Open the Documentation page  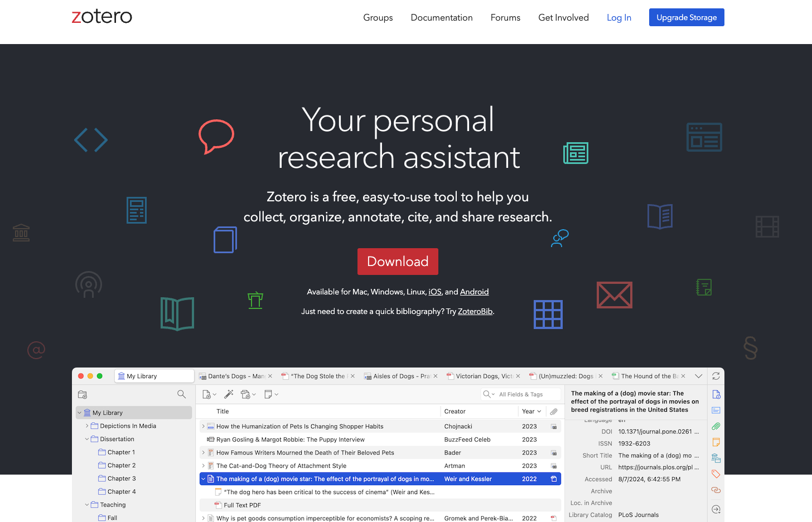(442, 17)
